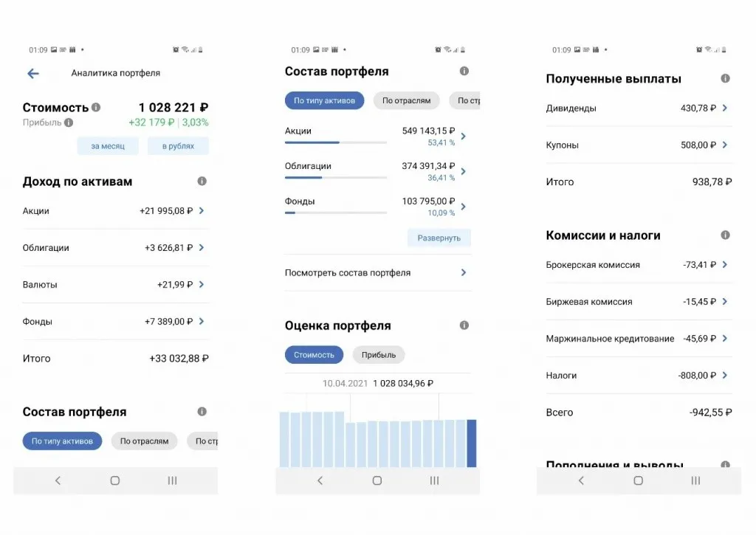Tap the back arrow beside Аналитика портфеля
The image size is (756, 535).
[x=33, y=73]
